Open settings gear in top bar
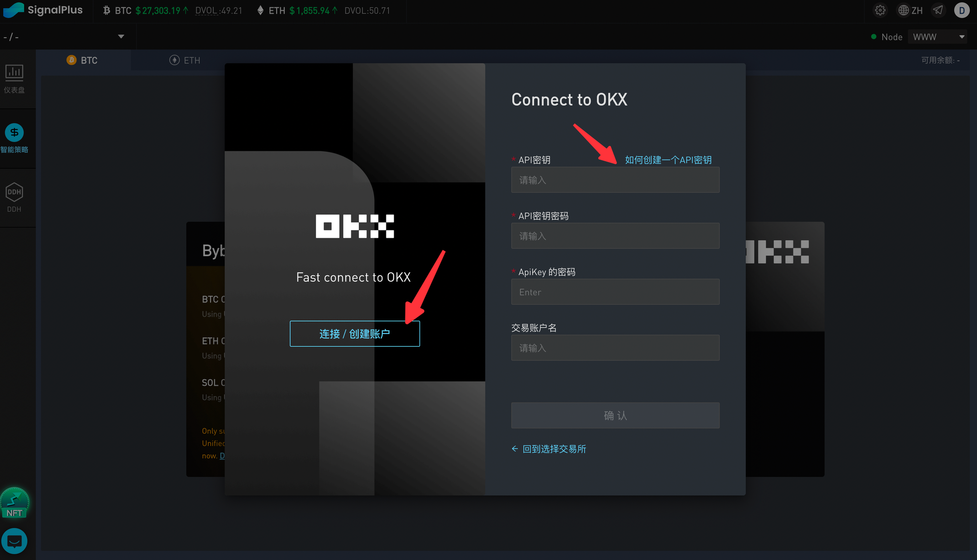The width and height of the screenshot is (977, 560). [880, 10]
